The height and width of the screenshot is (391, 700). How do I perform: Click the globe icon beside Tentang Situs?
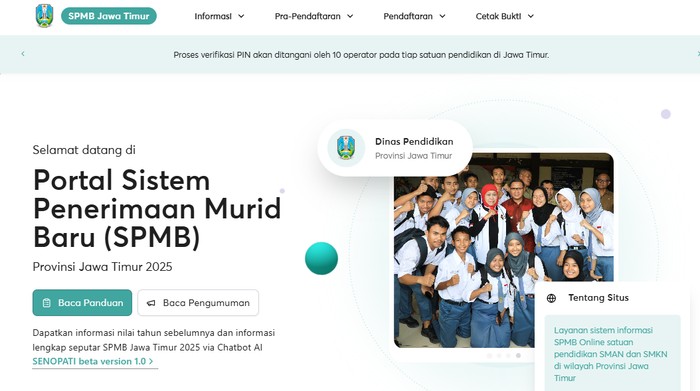pos(551,298)
